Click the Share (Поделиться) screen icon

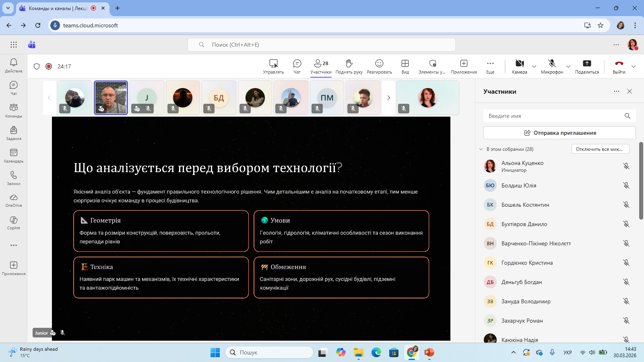(587, 64)
